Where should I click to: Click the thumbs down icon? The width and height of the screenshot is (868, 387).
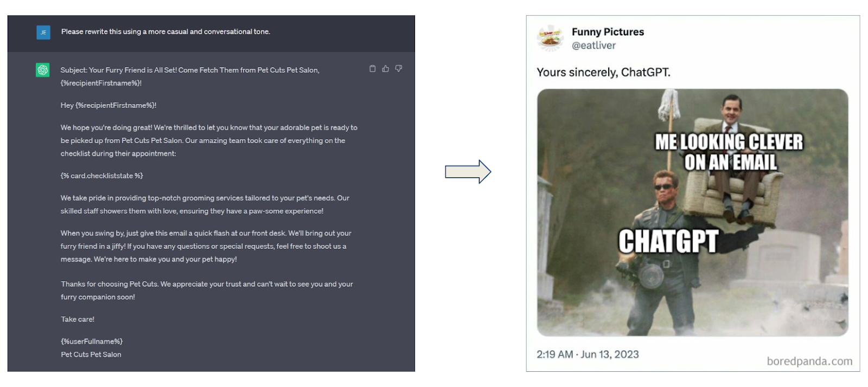pos(399,69)
